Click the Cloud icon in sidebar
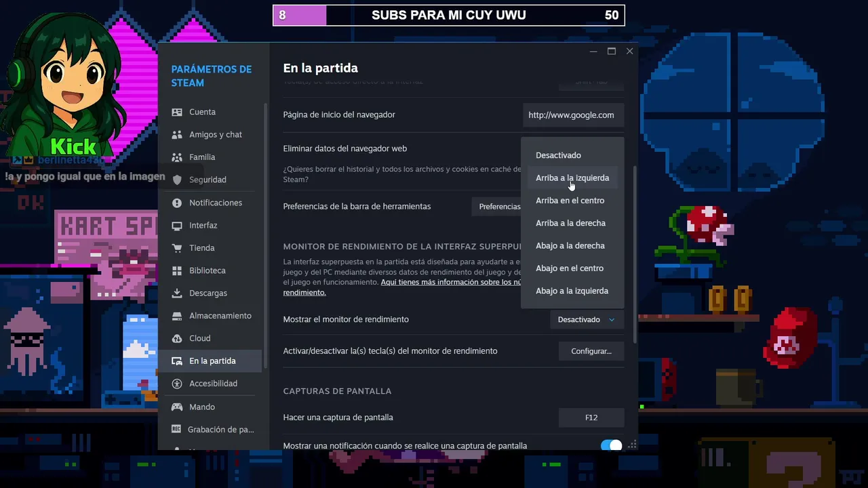This screenshot has width=868, height=488. (x=177, y=338)
